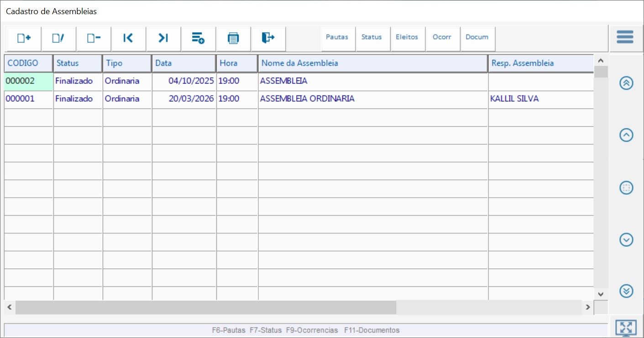Open the Docum toolbar button

click(x=477, y=37)
